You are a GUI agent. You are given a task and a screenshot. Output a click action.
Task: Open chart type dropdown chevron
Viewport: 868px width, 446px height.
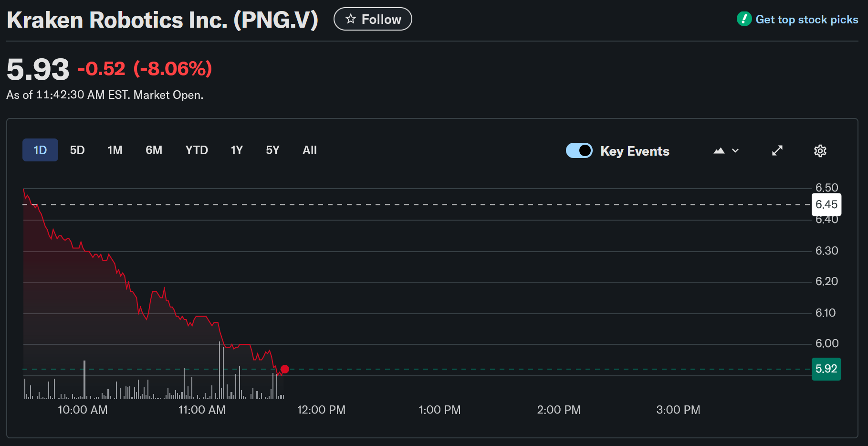point(735,151)
